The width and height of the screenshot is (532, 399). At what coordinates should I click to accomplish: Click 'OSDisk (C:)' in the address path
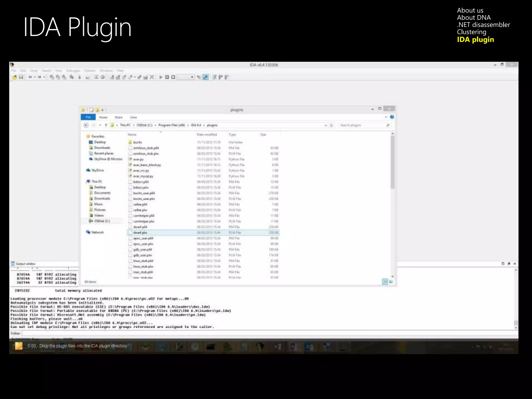[144, 125]
